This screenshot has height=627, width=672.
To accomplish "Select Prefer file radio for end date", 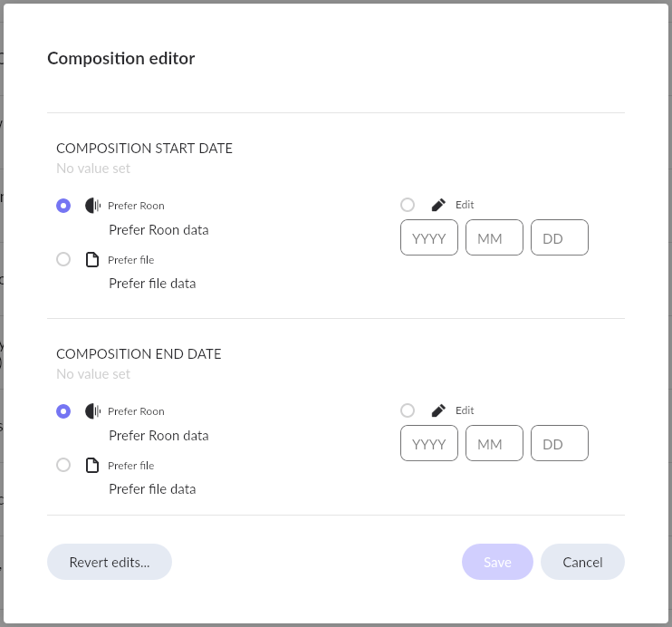I will (63, 465).
